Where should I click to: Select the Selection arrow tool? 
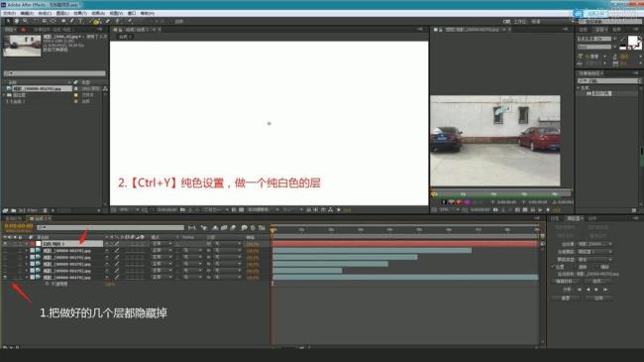click(7, 21)
